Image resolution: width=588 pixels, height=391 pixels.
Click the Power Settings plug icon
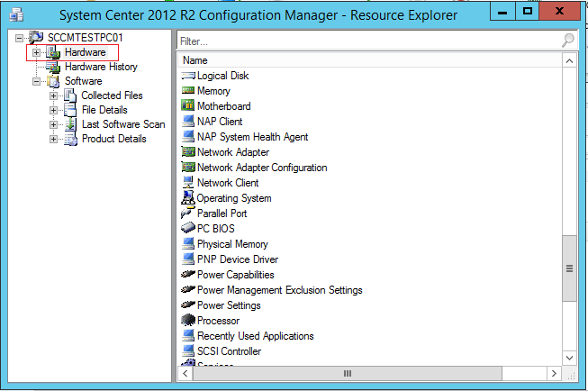188,305
